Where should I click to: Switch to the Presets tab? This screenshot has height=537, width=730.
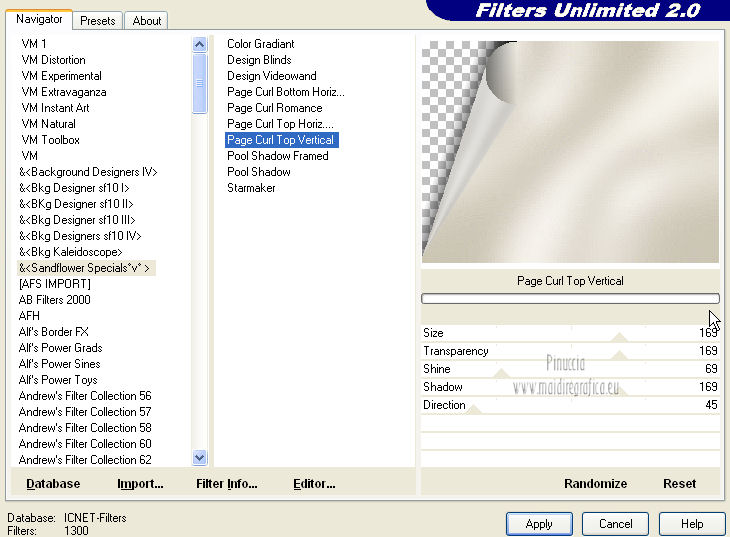tap(97, 21)
